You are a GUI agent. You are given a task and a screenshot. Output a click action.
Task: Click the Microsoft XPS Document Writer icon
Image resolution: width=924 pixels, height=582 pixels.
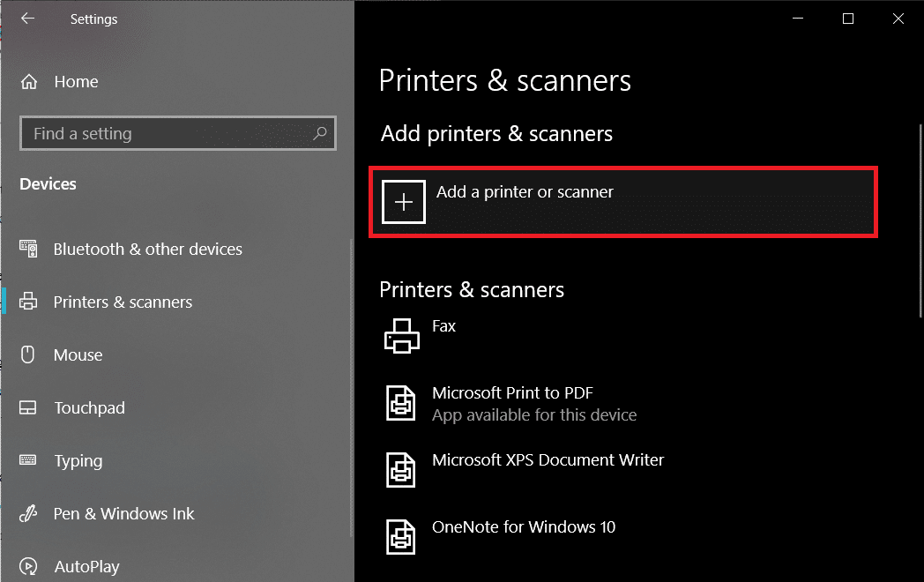click(402, 469)
